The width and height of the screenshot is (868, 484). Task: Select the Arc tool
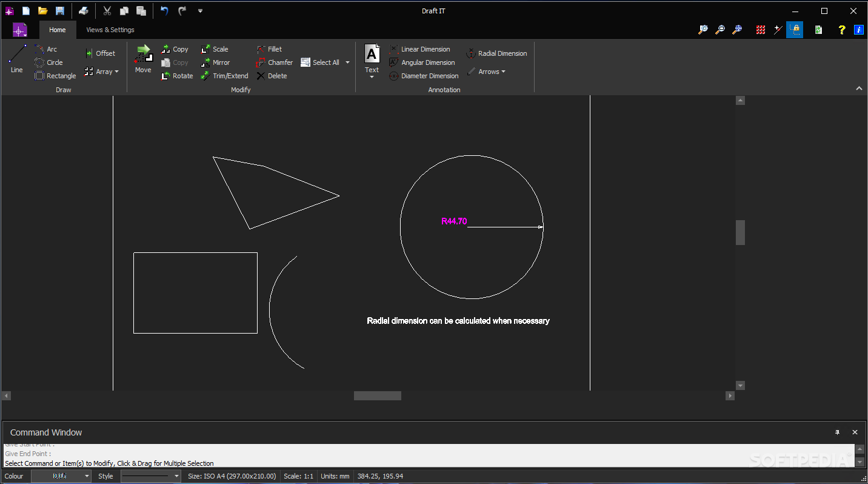(x=47, y=49)
